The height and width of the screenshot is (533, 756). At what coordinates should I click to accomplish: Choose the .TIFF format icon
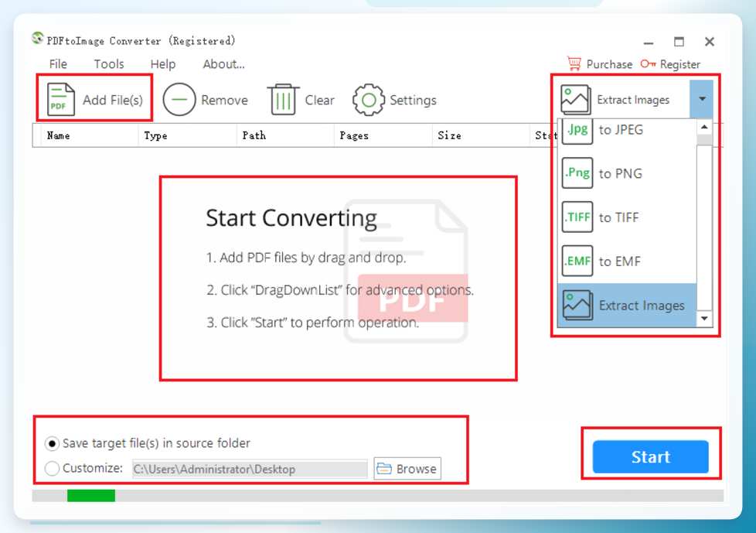[577, 217]
